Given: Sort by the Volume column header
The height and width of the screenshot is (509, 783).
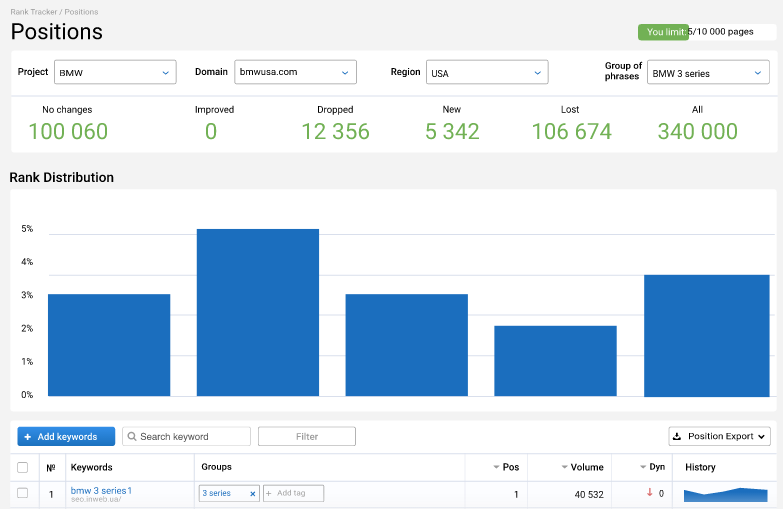Looking at the screenshot, I should pyautogui.click(x=582, y=467).
